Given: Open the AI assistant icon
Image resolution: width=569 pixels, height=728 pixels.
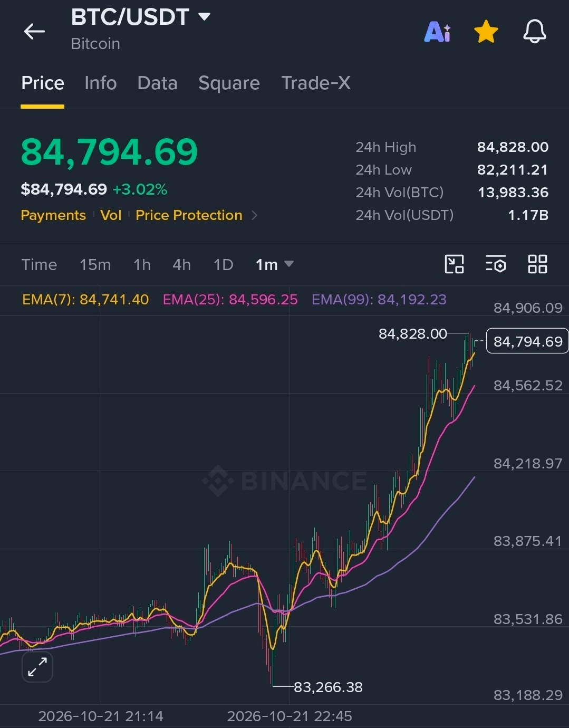Looking at the screenshot, I should [437, 32].
